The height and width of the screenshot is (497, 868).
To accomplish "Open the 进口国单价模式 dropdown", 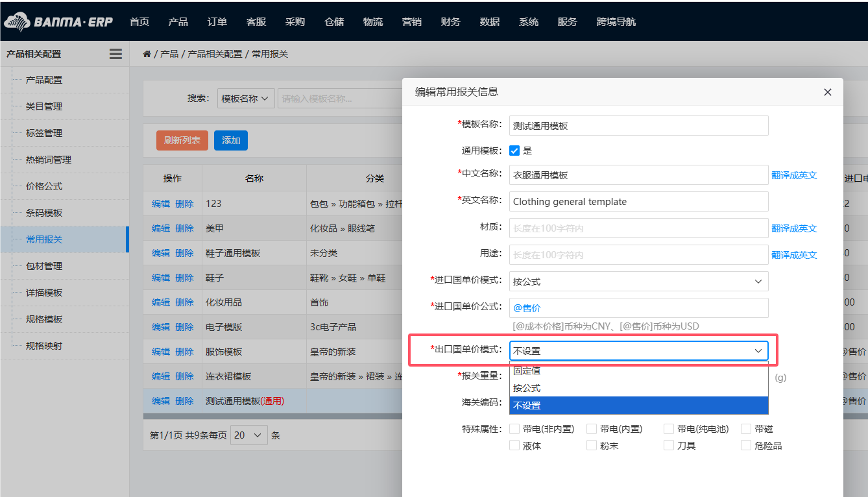I will point(638,282).
